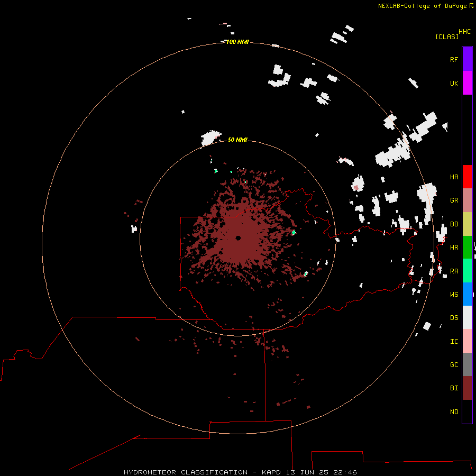The height and width of the screenshot is (476, 476).
Task: Click the UK legend label
Action: click(454, 83)
